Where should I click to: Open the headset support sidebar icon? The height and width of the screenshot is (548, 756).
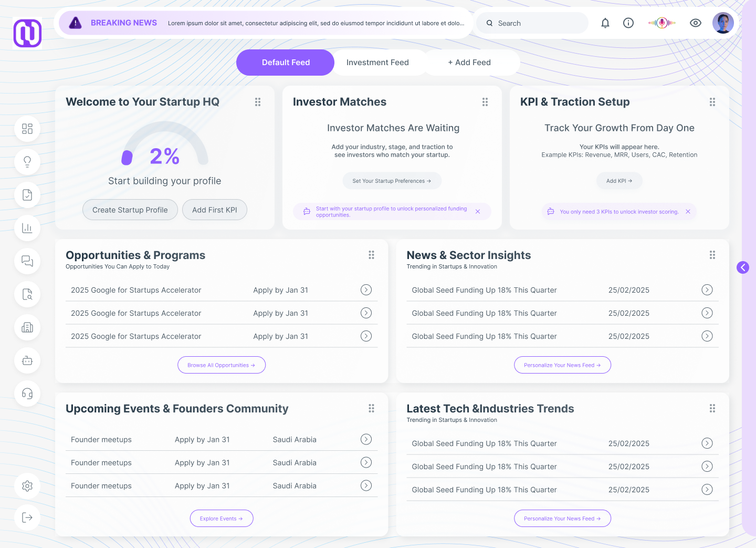coord(27,394)
